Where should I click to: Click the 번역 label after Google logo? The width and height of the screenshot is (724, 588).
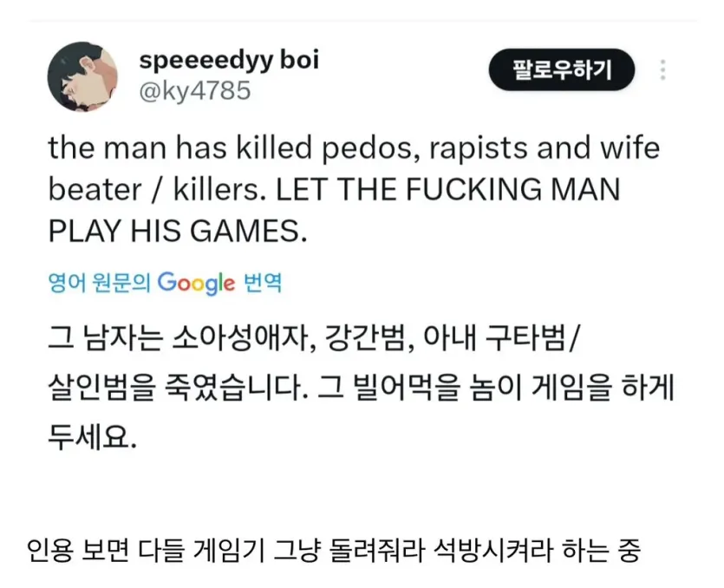click(262, 284)
